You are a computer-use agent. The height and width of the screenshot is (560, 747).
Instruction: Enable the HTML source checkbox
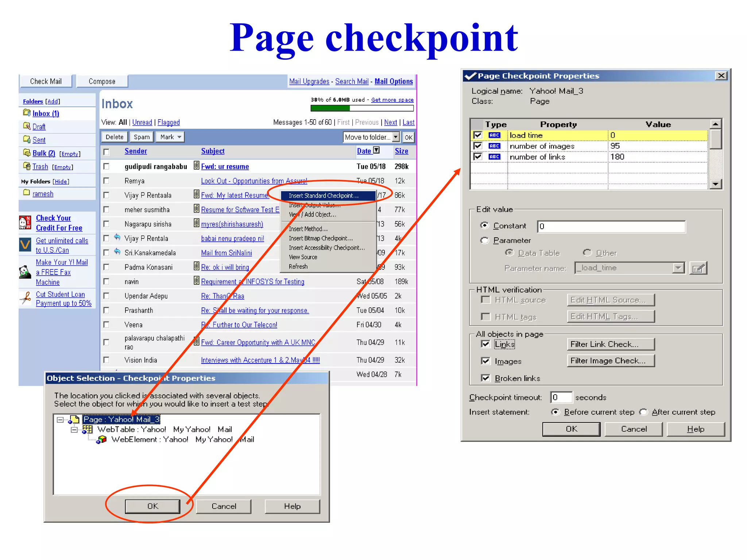(485, 300)
